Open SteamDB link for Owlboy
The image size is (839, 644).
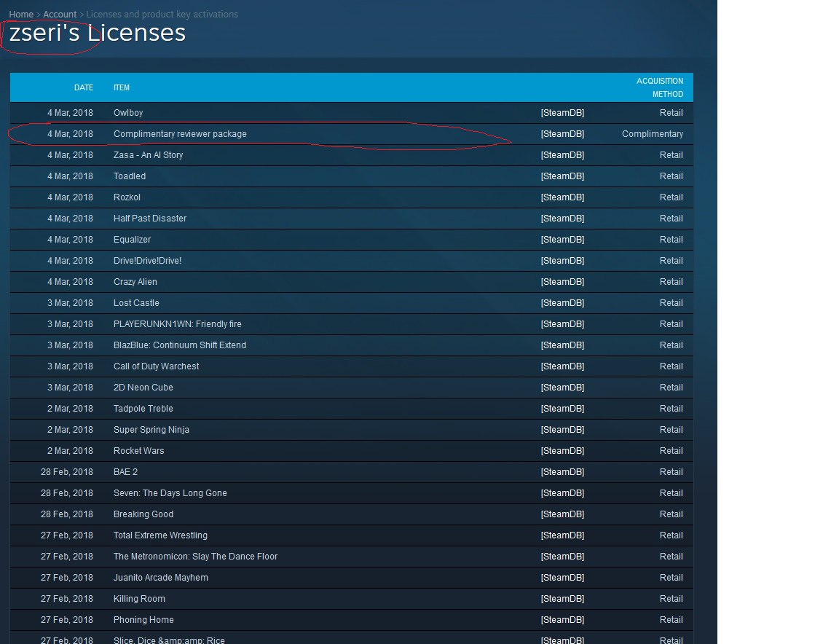pyautogui.click(x=562, y=113)
